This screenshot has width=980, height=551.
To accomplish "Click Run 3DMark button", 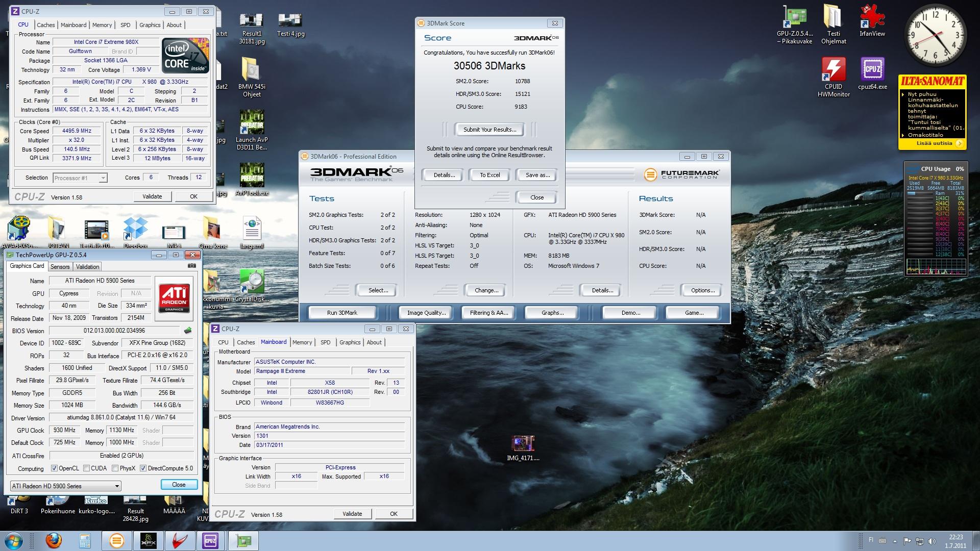I will click(342, 313).
